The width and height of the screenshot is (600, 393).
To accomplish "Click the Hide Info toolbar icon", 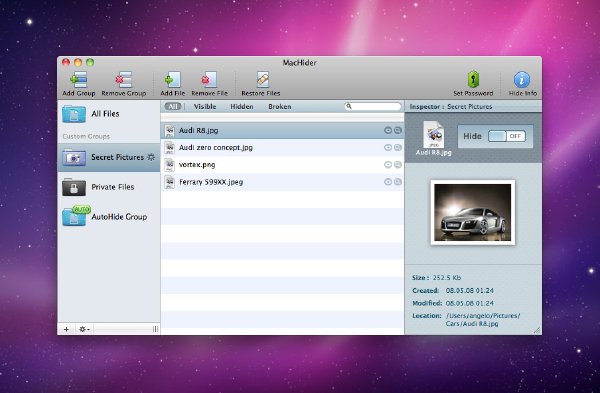I will [522, 80].
